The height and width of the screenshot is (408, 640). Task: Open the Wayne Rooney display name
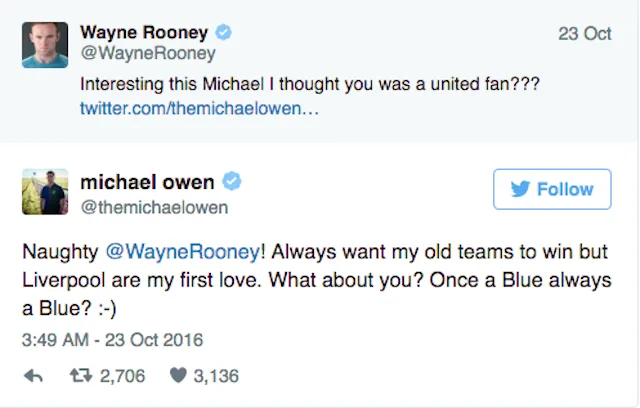point(144,32)
